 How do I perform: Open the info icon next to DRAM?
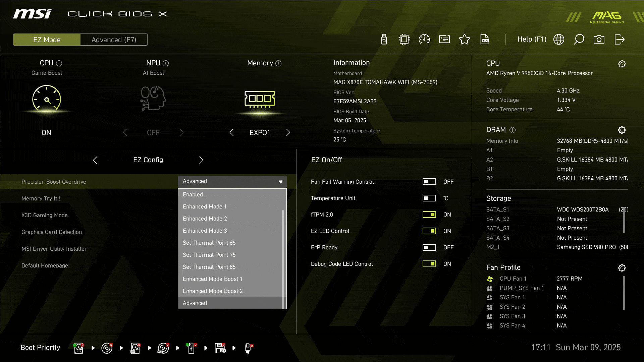point(513,130)
